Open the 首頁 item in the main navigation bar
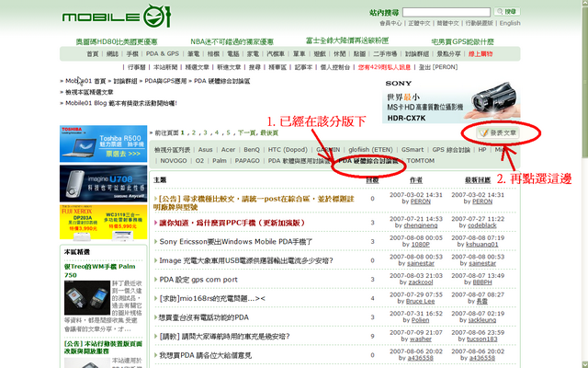The image size is (588, 368). tap(92, 54)
